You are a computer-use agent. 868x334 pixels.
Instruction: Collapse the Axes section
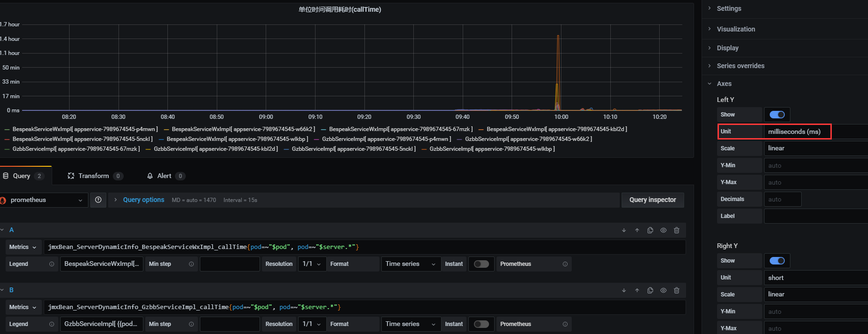pyautogui.click(x=724, y=84)
